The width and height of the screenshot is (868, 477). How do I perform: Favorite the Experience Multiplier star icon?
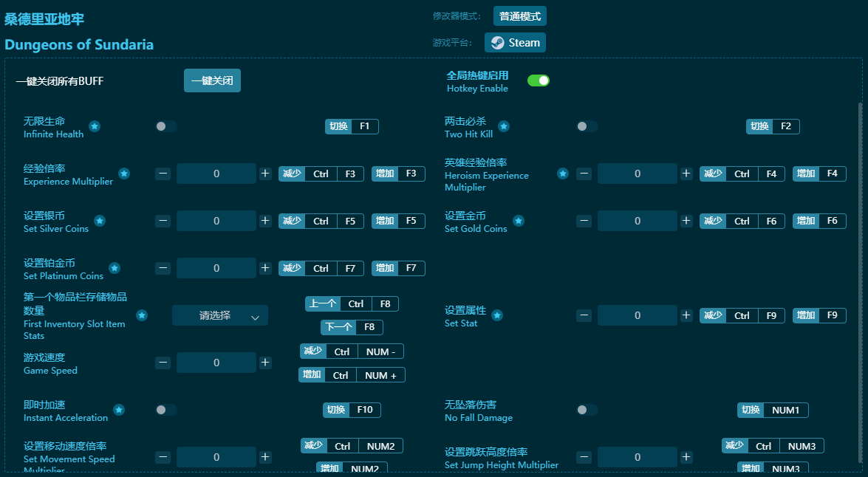point(124,174)
